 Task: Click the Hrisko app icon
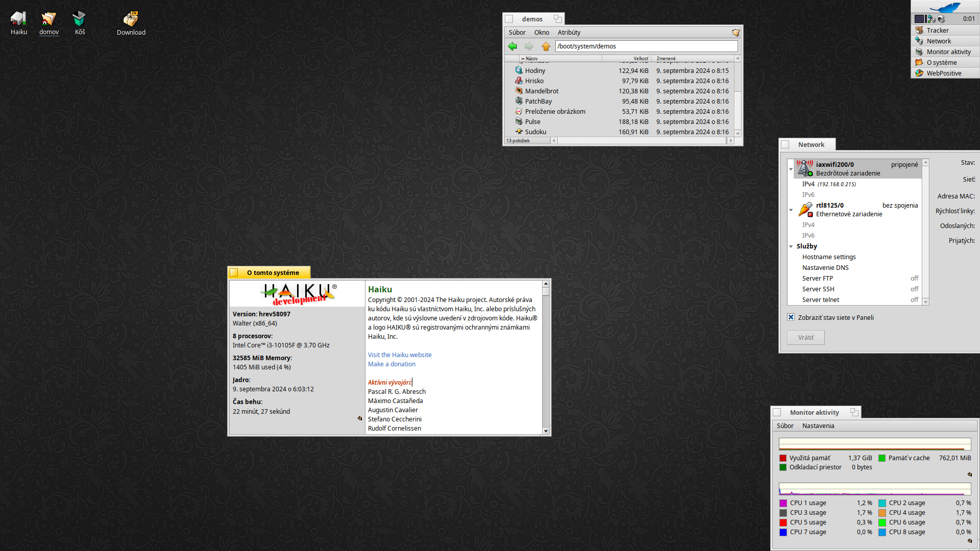519,81
